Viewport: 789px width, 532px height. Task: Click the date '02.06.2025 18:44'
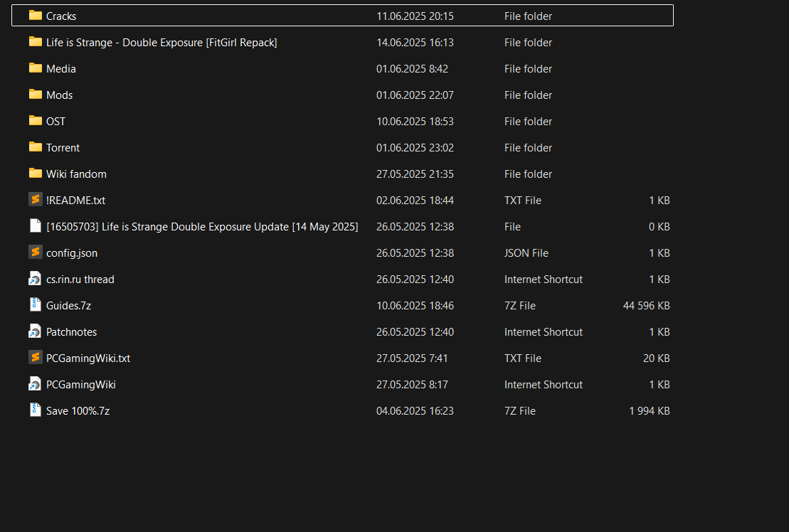tap(415, 200)
